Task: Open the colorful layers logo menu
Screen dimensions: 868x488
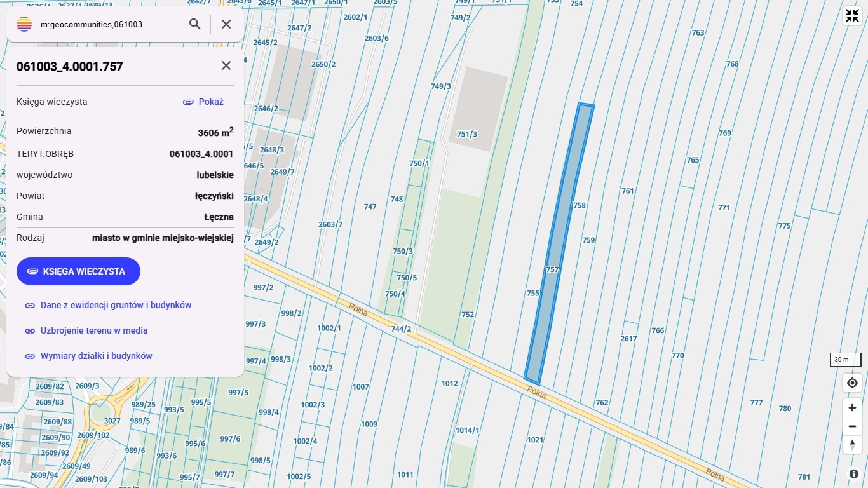Action: pos(24,24)
